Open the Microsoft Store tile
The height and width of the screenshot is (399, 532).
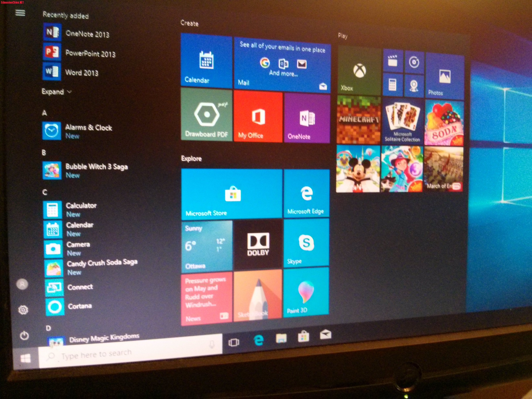[232, 194]
